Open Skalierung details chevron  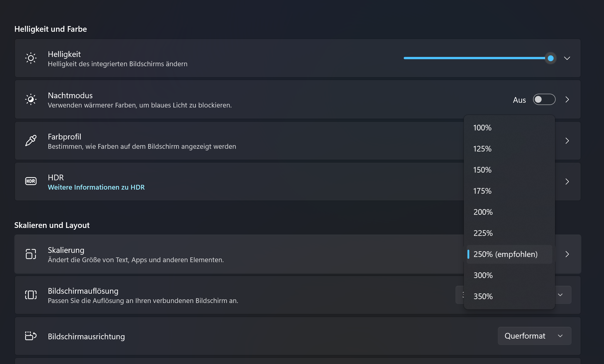[x=567, y=254]
